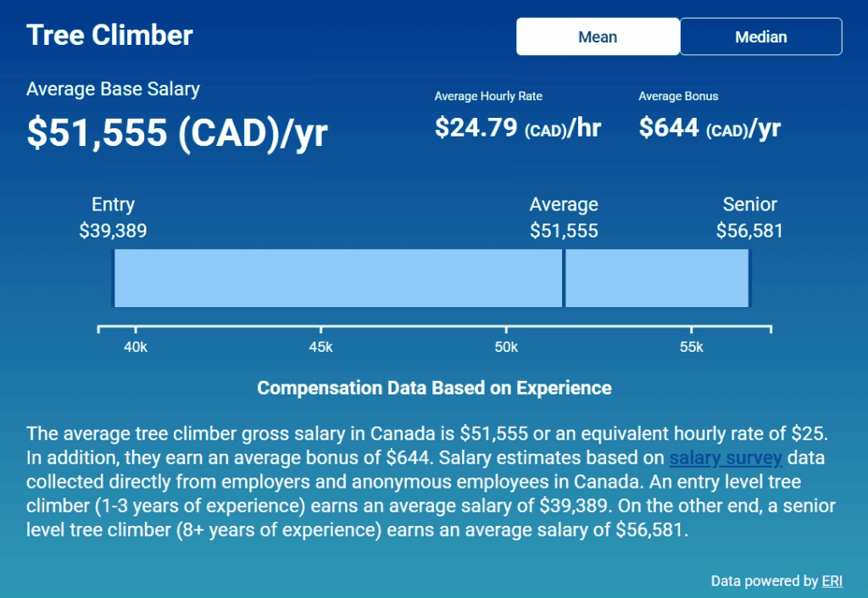Screen dimensions: 868x598
Task: Click the Average divider on salary bar
Action: tap(564, 278)
